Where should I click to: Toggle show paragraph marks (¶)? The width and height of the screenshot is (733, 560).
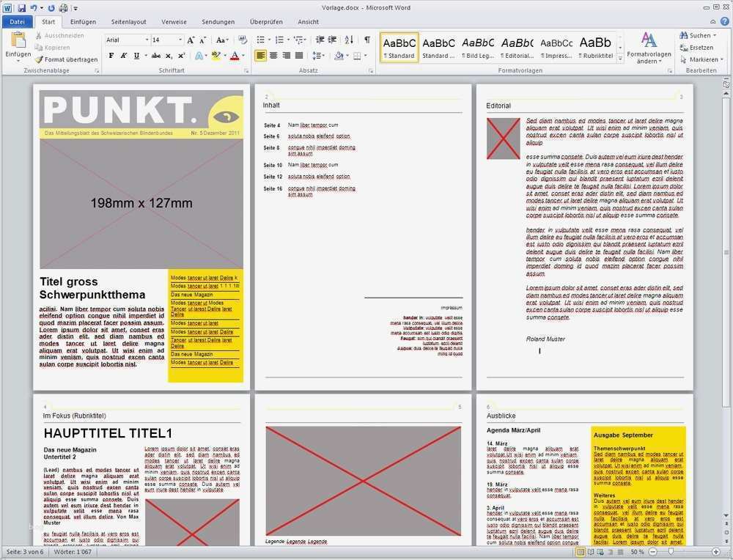click(x=367, y=40)
